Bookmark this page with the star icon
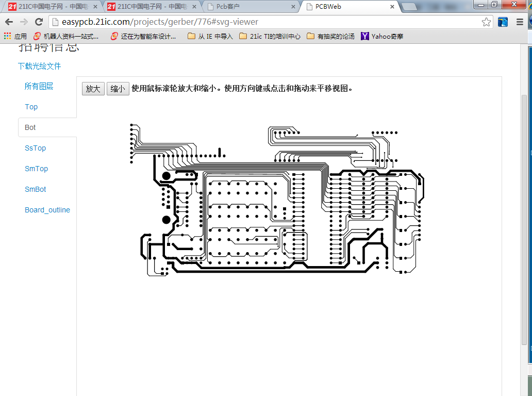532x396 pixels. [486, 22]
